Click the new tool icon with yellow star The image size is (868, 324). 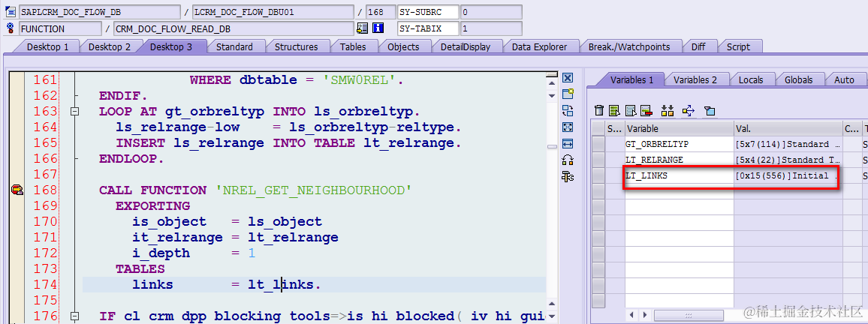point(568,94)
